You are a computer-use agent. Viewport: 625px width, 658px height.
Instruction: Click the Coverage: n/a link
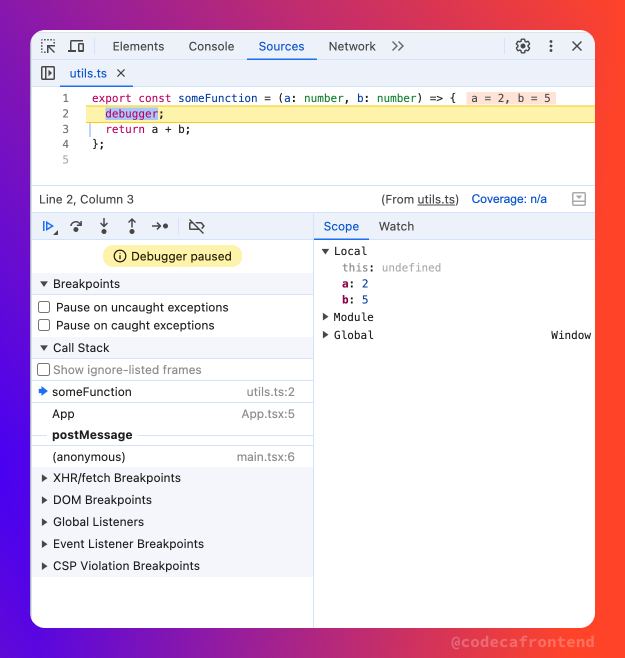[509, 199]
